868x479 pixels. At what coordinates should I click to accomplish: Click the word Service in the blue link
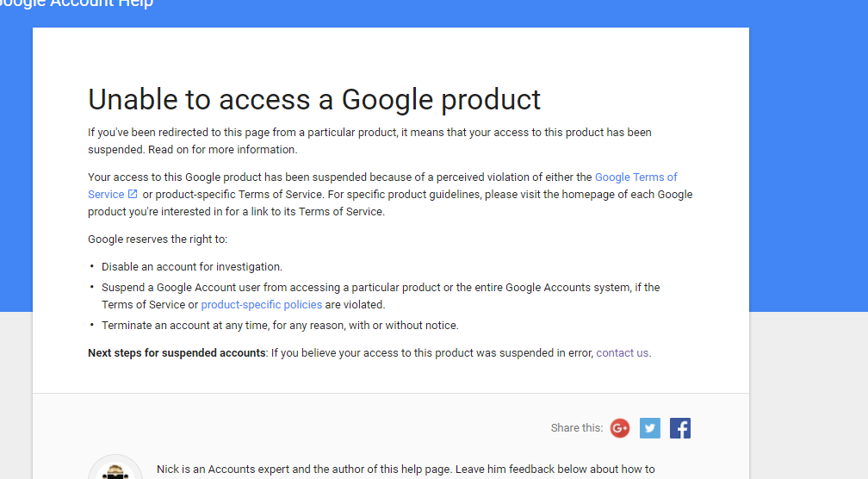(x=106, y=195)
